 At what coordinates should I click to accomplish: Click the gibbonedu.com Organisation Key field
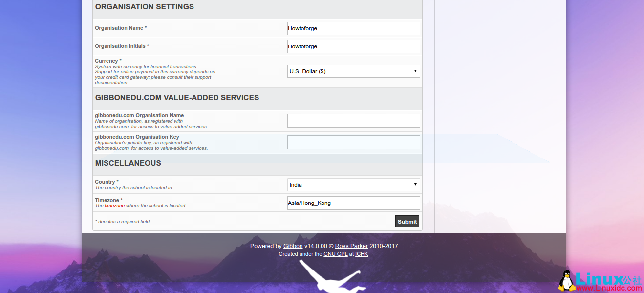click(x=353, y=142)
